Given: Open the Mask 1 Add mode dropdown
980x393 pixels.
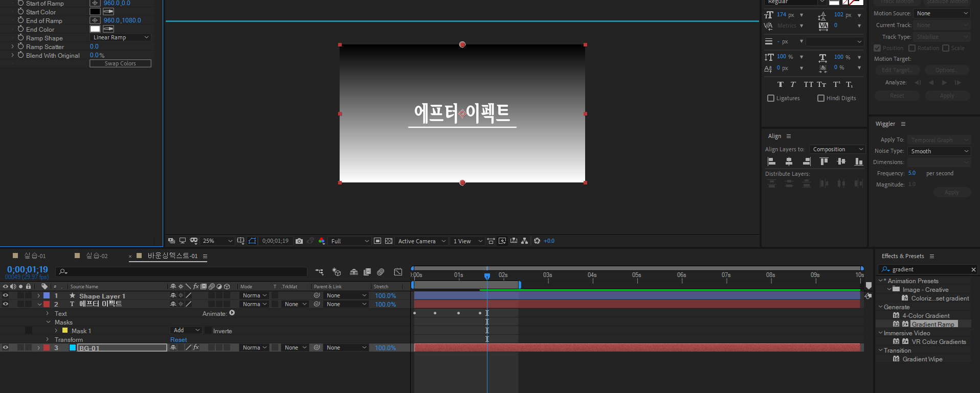Looking at the screenshot, I should (x=186, y=331).
